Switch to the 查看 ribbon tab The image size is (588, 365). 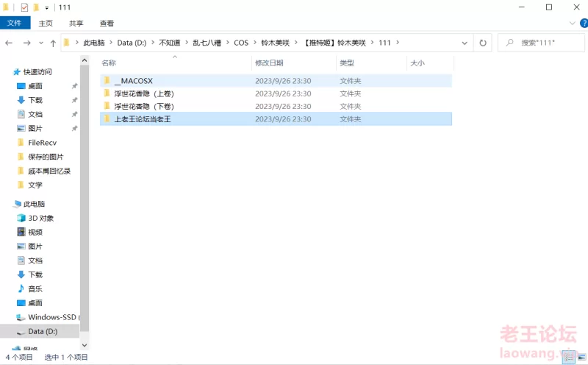(x=107, y=24)
